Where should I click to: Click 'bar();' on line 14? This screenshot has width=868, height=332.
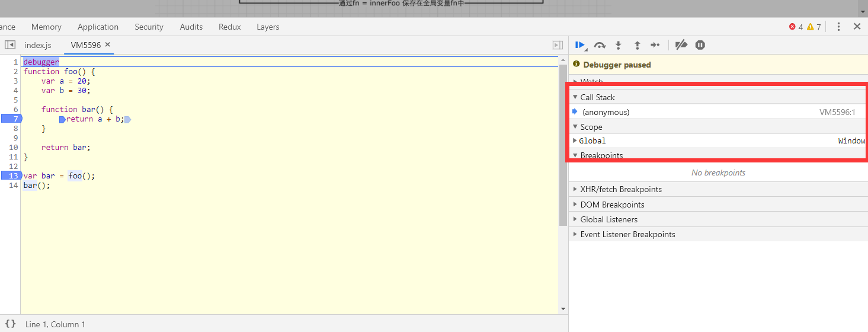click(x=37, y=186)
